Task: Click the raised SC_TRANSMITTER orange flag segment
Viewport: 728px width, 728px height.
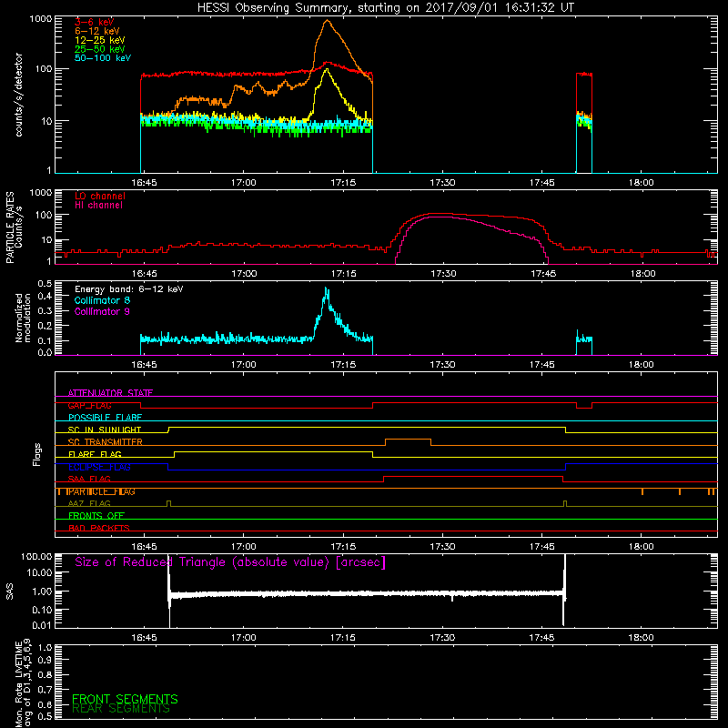Action: 408,440
